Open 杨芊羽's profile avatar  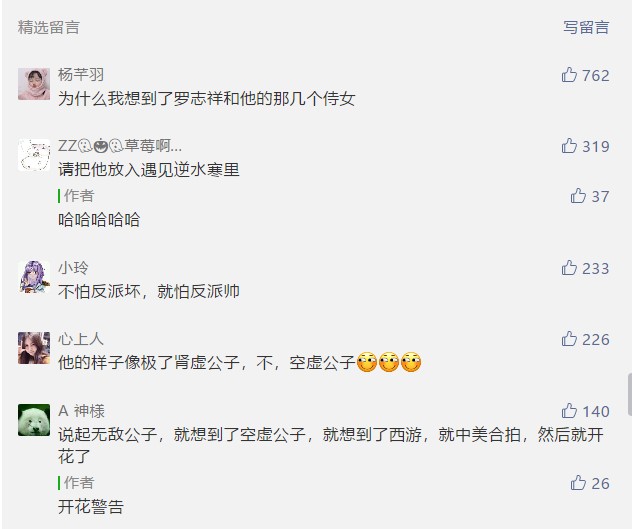34,84
